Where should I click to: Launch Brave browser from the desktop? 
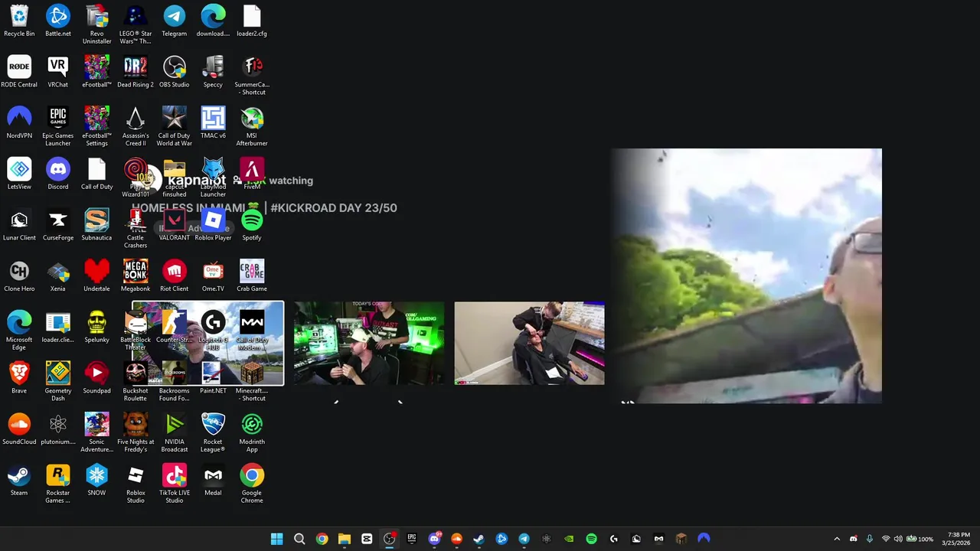coord(19,378)
